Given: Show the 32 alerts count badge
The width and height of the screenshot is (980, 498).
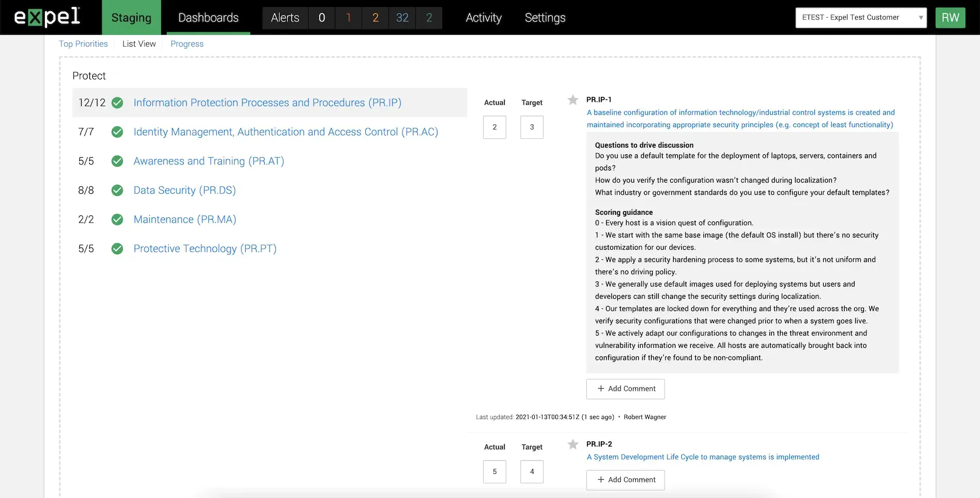Looking at the screenshot, I should (402, 18).
